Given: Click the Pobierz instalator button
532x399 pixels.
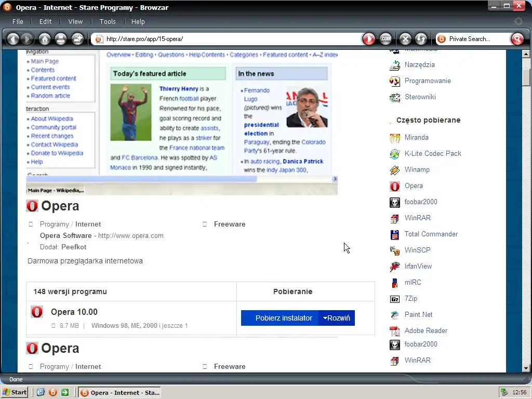Looking at the screenshot, I should tap(280, 318).
